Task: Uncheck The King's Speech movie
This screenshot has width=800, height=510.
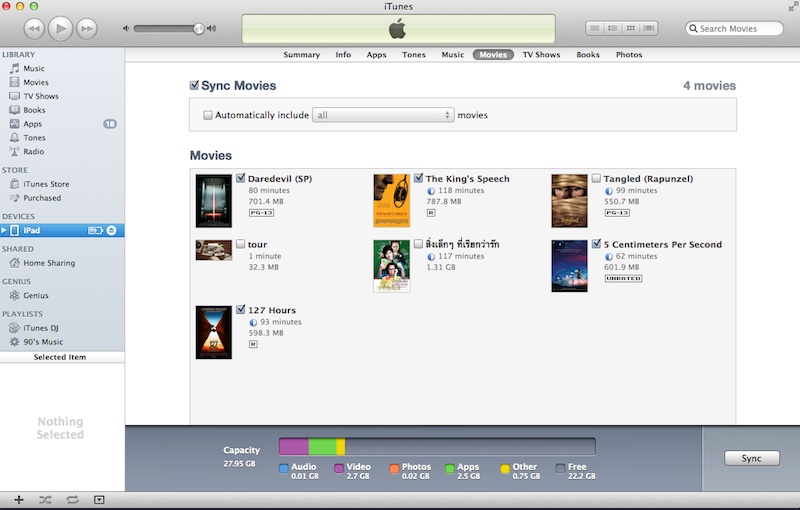Action: (418, 178)
